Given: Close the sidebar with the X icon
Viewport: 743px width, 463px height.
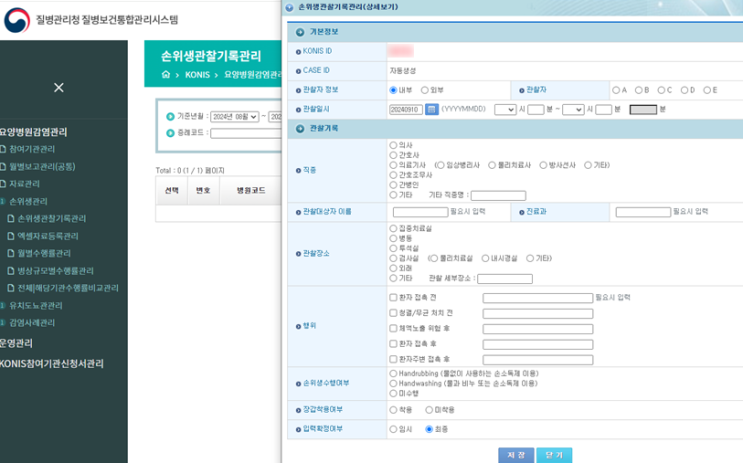Looking at the screenshot, I should pyautogui.click(x=59, y=88).
